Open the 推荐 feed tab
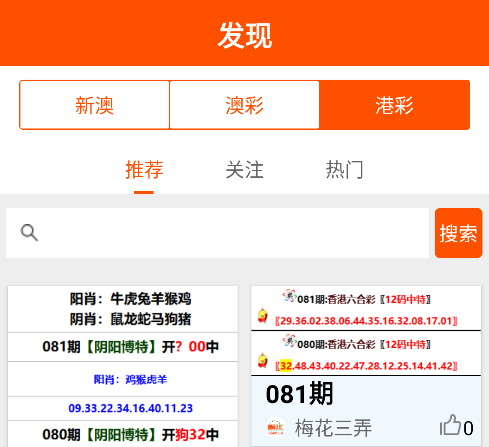 point(144,169)
